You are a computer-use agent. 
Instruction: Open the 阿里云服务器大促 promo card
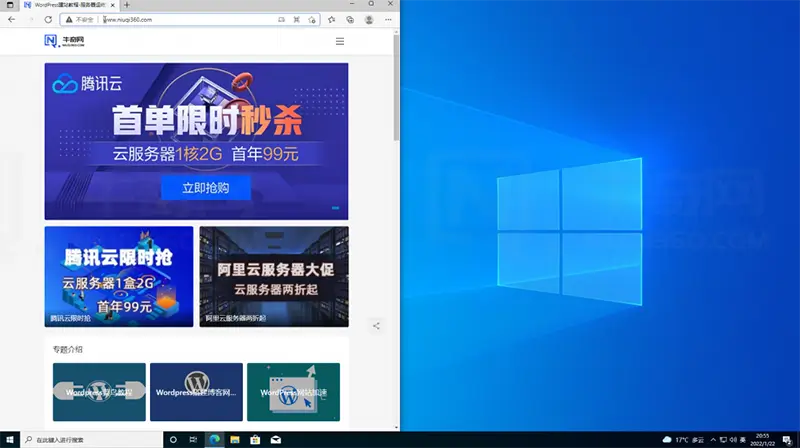pyautogui.click(x=274, y=277)
